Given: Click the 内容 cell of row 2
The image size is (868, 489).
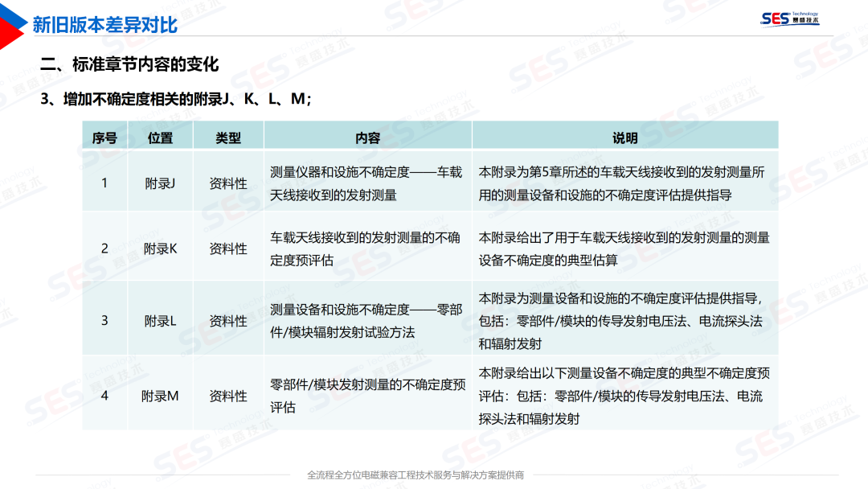Looking at the screenshot, I should 366,249.
